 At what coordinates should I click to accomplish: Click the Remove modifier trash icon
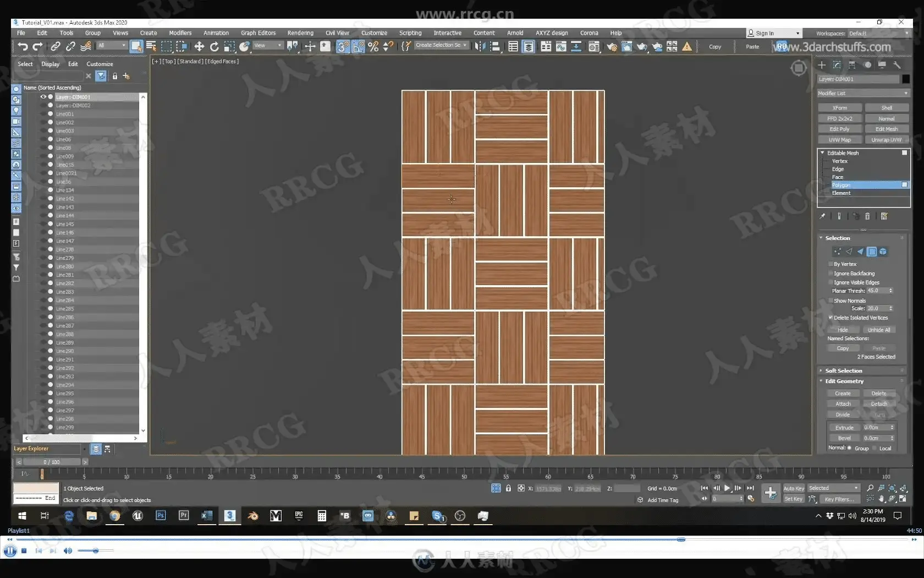pos(868,216)
